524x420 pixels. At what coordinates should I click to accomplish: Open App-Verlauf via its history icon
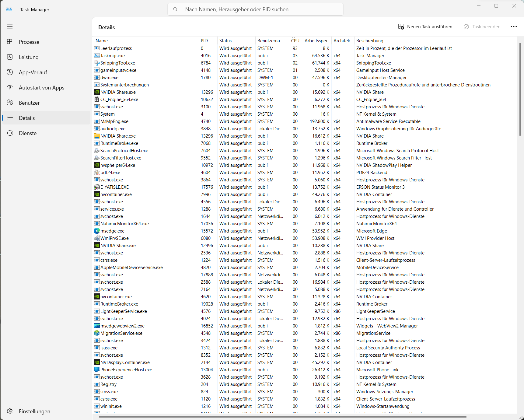10,72
